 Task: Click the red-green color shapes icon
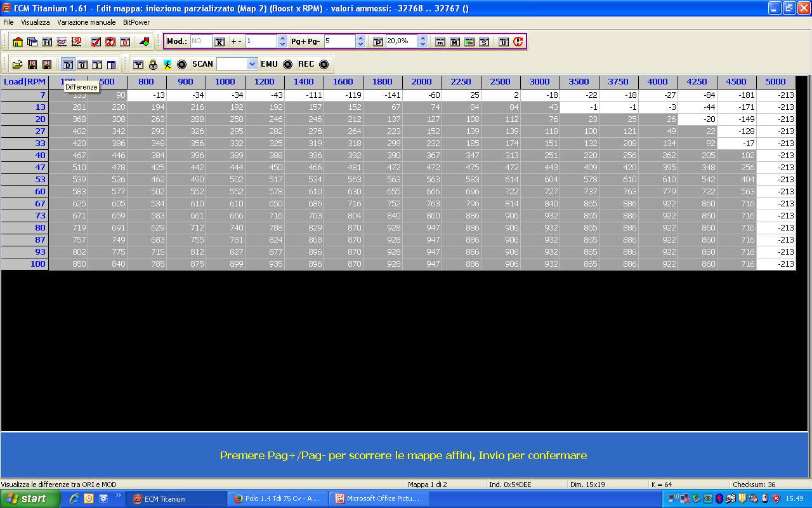(x=145, y=42)
